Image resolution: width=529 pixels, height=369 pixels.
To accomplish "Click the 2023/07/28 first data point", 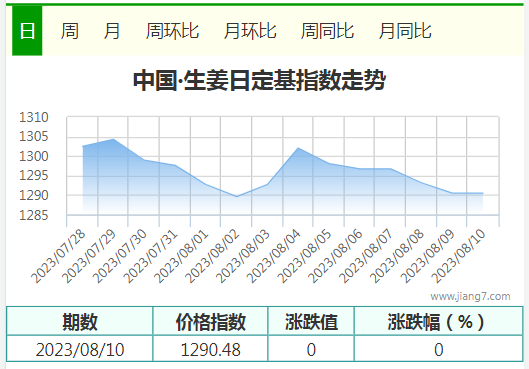I will (x=83, y=146).
